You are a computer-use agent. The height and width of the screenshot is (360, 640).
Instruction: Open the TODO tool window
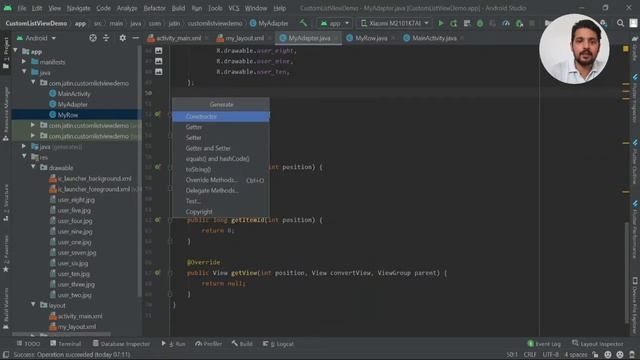(28, 344)
